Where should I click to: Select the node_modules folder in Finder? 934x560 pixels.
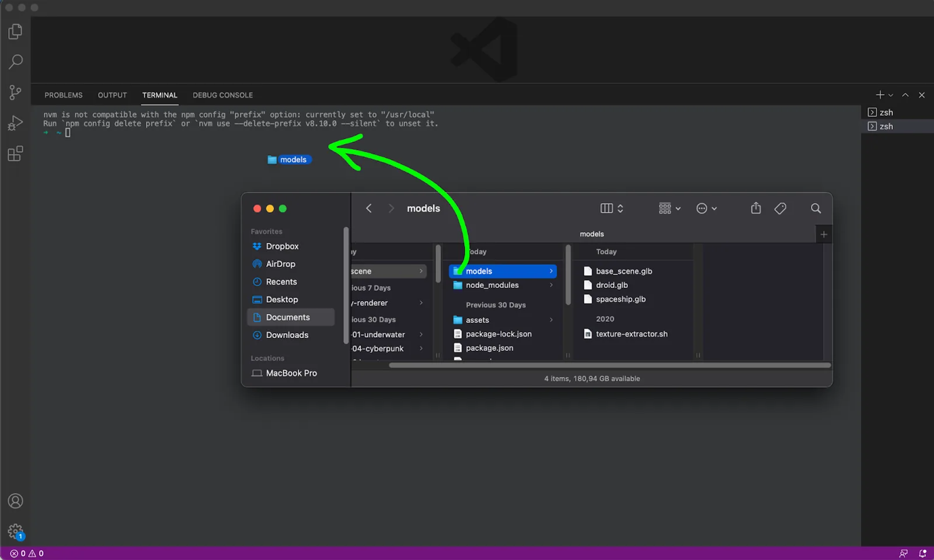pos(503,285)
